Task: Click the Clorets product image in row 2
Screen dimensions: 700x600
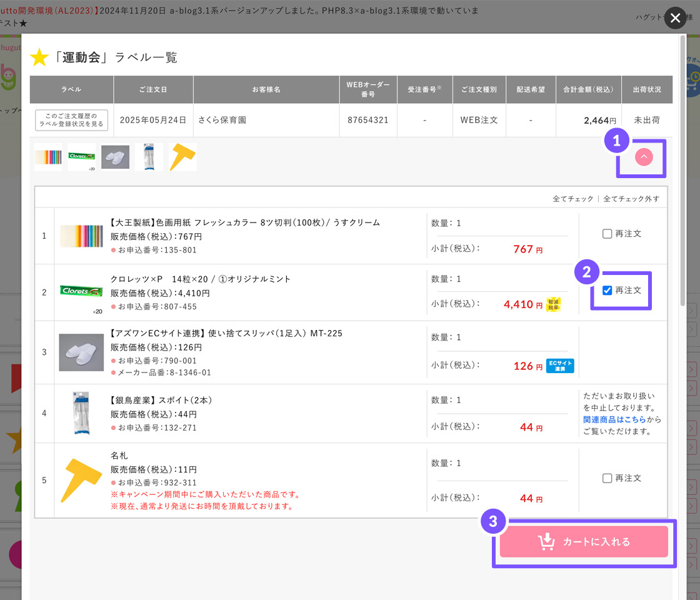Action: (81, 291)
